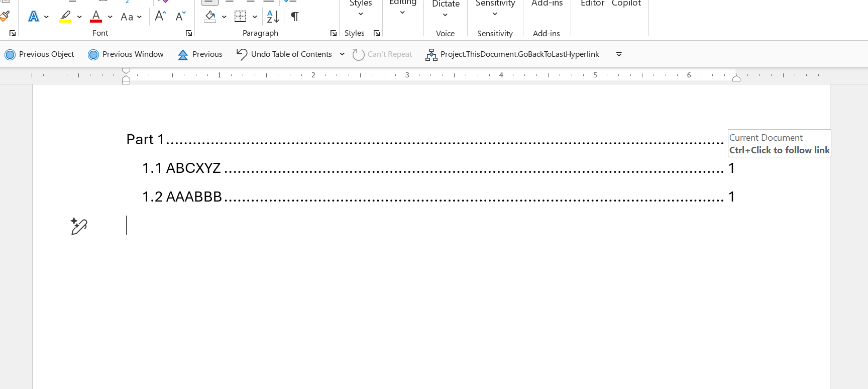Open the Text Effects dropdown arrow
This screenshot has height=389, width=868.
(x=46, y=17)
